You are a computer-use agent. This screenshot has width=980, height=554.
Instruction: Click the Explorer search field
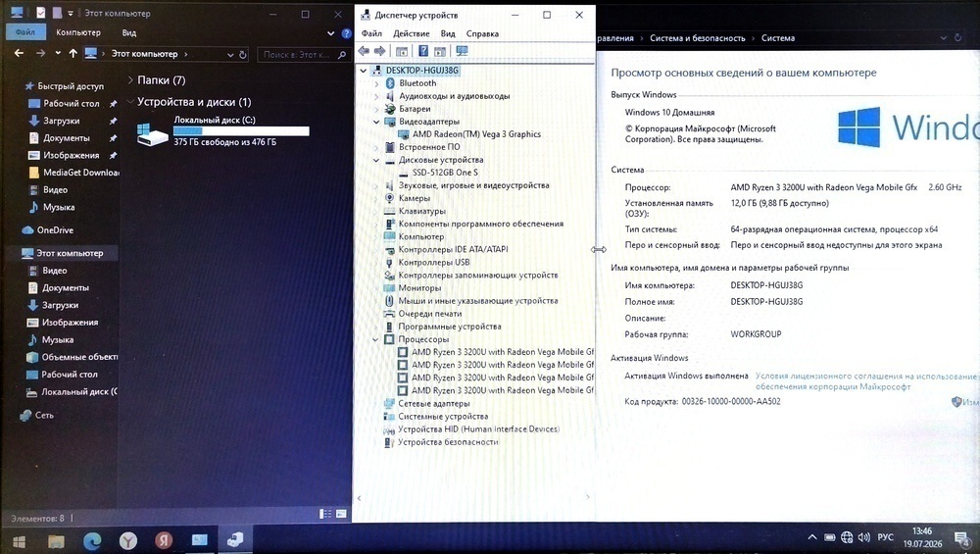(x=303, y=55)
